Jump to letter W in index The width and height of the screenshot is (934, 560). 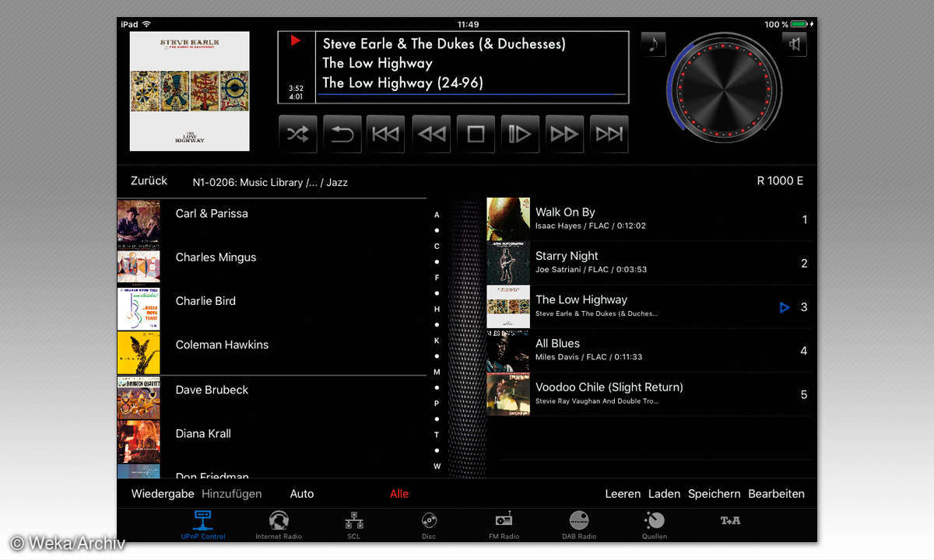[x=437, y=467]
